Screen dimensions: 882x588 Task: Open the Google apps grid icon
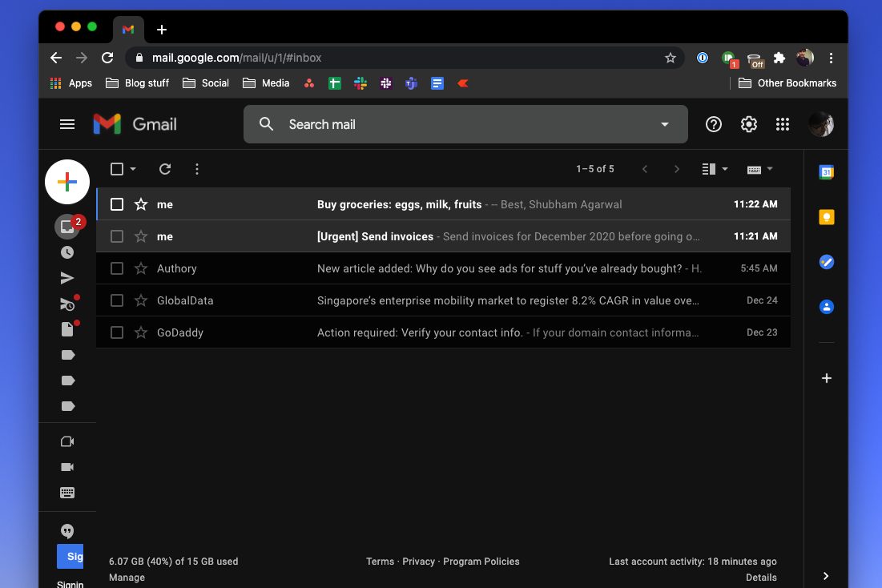pyautogui.click(x=783, y=124)
